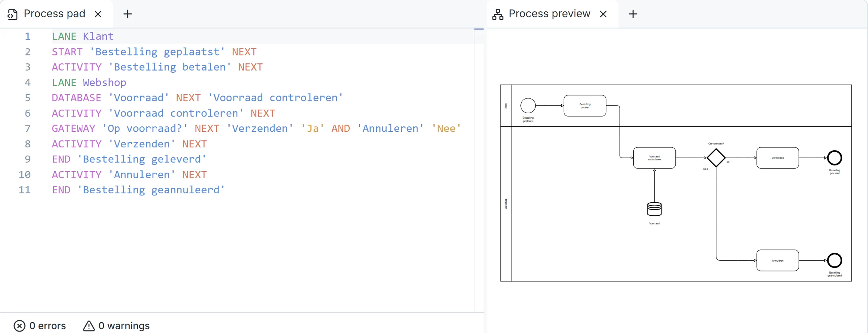Click code line 'LANE Klant'

(x=82, y=36)
